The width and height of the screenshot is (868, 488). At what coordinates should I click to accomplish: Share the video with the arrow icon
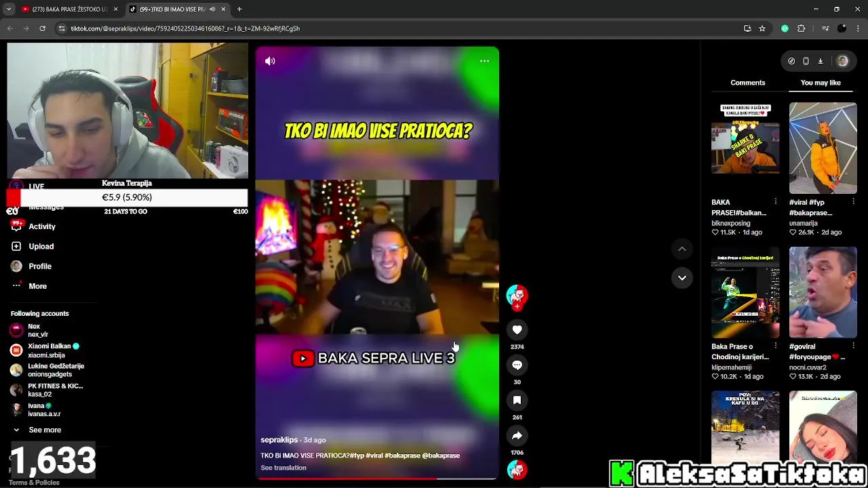click(x=517, y=435)
